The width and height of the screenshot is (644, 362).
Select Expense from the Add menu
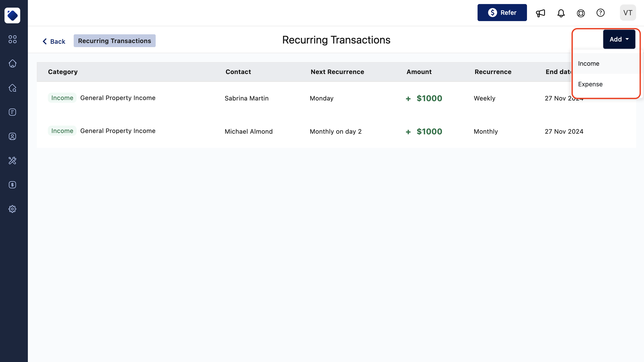[x=590, y=84]
